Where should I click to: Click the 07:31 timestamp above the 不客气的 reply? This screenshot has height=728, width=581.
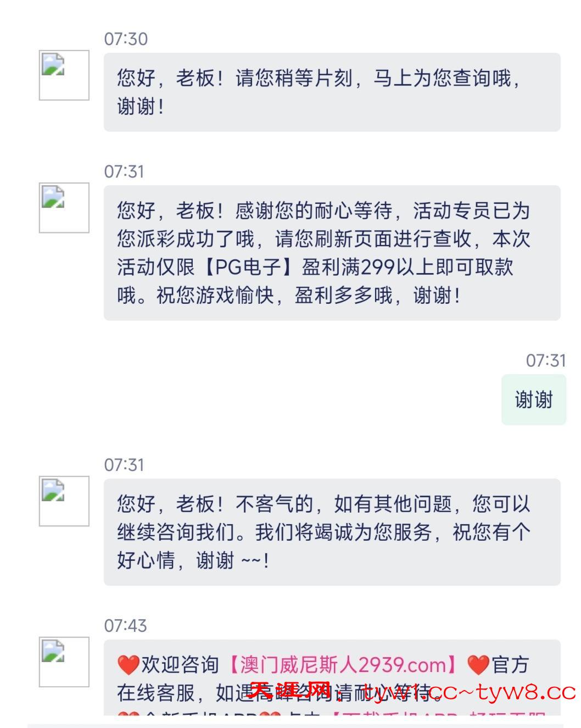[124, 465]
